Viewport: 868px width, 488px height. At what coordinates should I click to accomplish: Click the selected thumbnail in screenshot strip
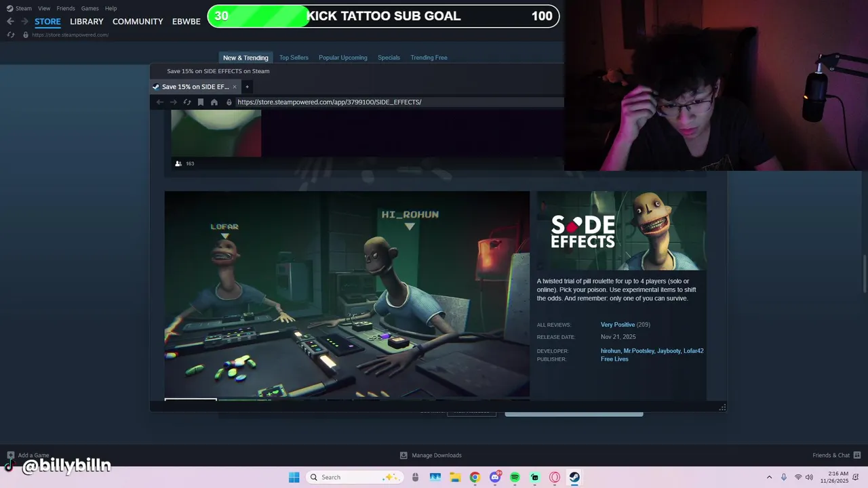coord(191,399)
